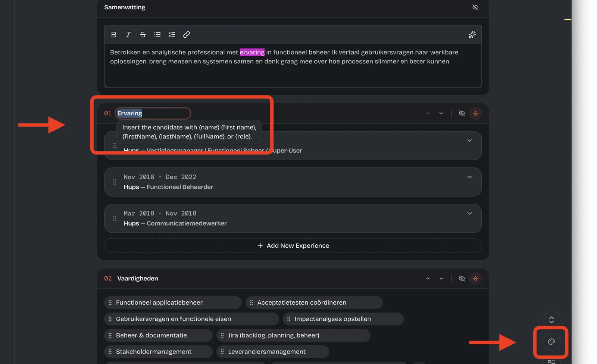Click into the Samenvatting text area
This screenshot has width=597, height=364.
[293, 66]
